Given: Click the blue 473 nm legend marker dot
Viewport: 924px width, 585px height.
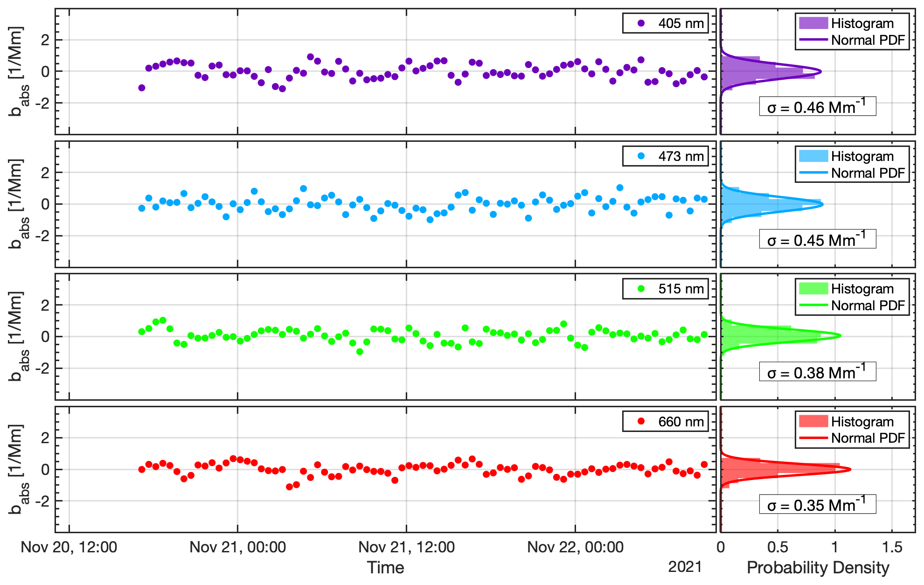Looking at the screenshot, I should (x=641, y=156).
